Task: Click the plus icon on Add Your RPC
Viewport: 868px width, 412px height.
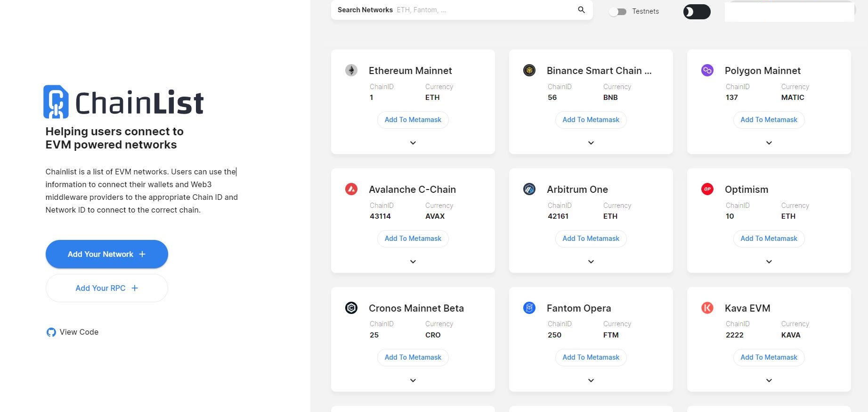Action: [x=135, y=288]
